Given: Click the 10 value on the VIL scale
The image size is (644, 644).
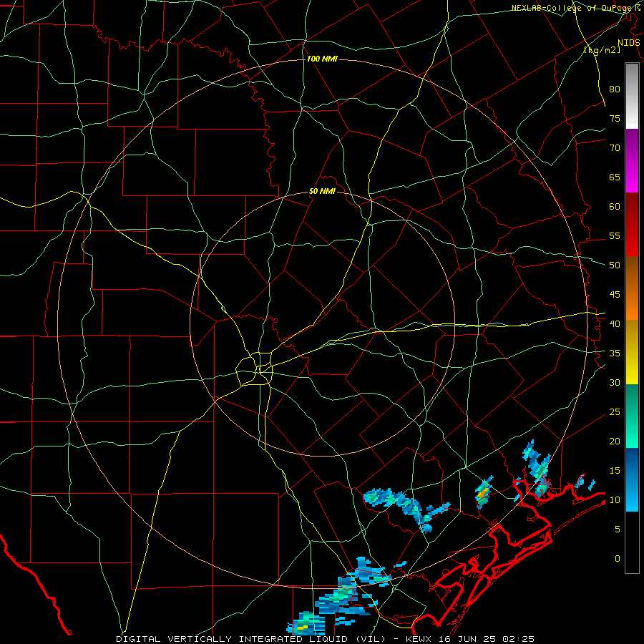Looking at the screenshot, I should coord(615,500).
